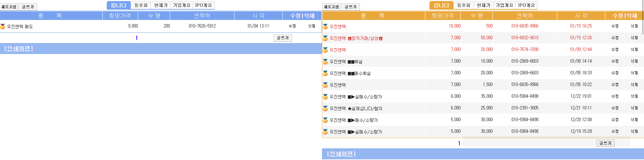Click medal icon on 실제삽니다/협의 row

(x=325, y=108)
